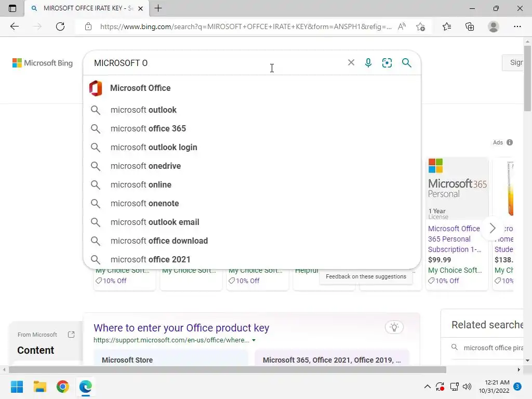The height and width of the screenshot is (399, 532).
Task: Choose the microsoft outlook suggestion
Action: coord(252,110)
